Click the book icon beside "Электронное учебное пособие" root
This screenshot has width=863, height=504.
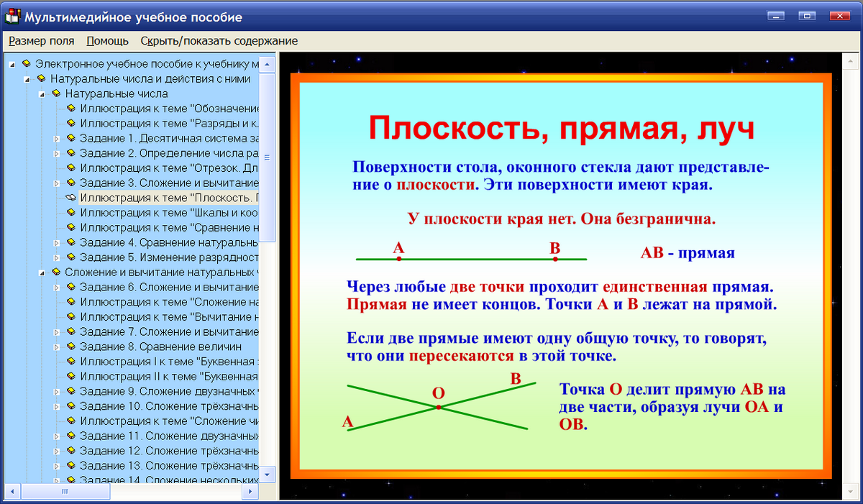tap(25, 63)
